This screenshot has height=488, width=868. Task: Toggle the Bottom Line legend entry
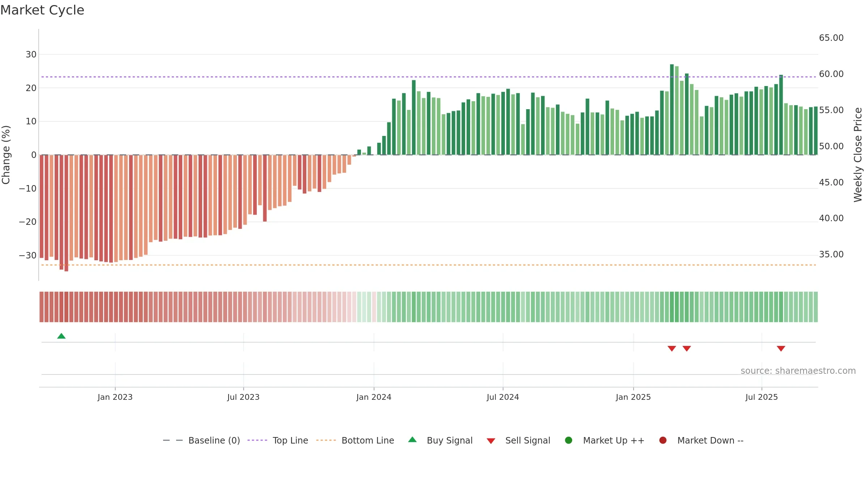click(x=355, y=440)
